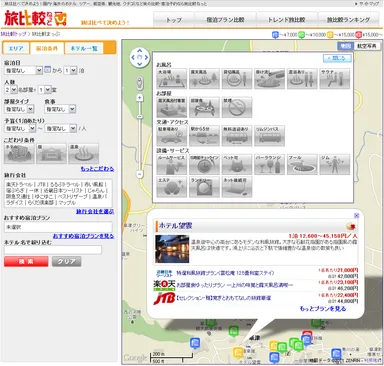Close the amenities filter panel
384x366 pixels.
[337, 58]
